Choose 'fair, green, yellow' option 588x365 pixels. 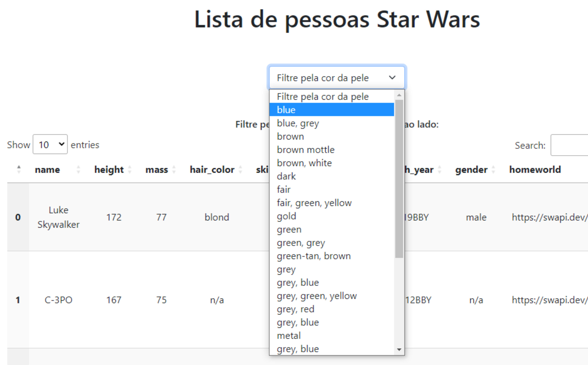pyautogui.click(x=332, y=203)
